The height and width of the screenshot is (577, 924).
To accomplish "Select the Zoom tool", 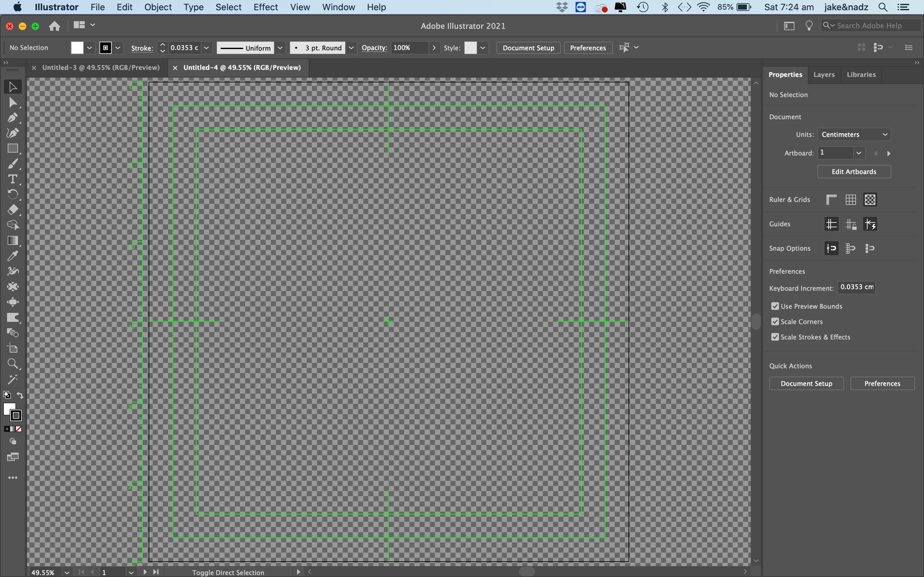I will [12, 363].
